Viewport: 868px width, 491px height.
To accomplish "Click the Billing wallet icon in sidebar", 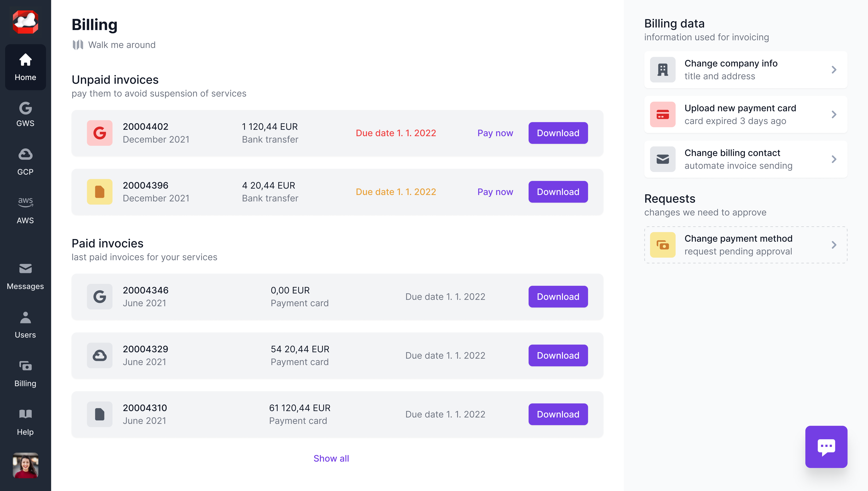I will (25, 366).
